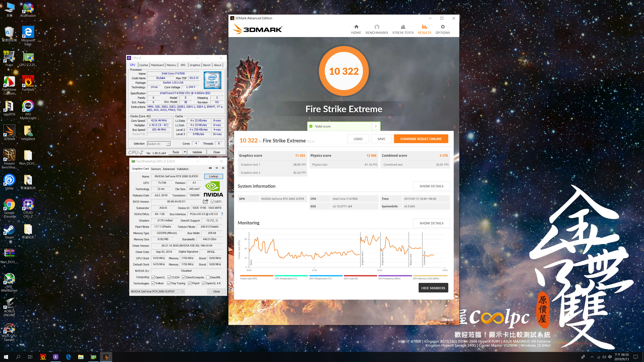Open GPU selector dropdown in GPU-Z
The image size is (644, 362).
pyautogui.click(x=157, y=291)
